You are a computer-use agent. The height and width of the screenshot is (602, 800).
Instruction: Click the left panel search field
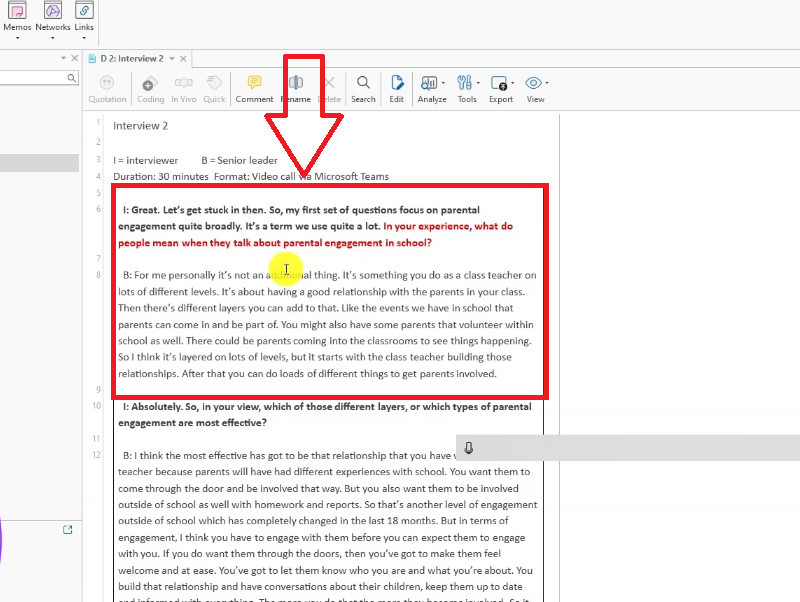point(35,78)
